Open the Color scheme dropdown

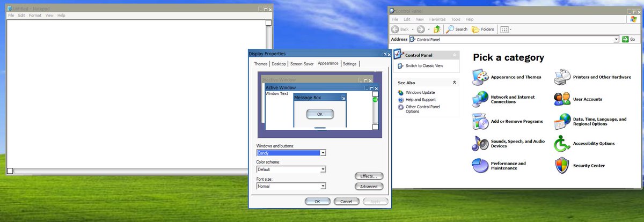[x=323, y=169]
